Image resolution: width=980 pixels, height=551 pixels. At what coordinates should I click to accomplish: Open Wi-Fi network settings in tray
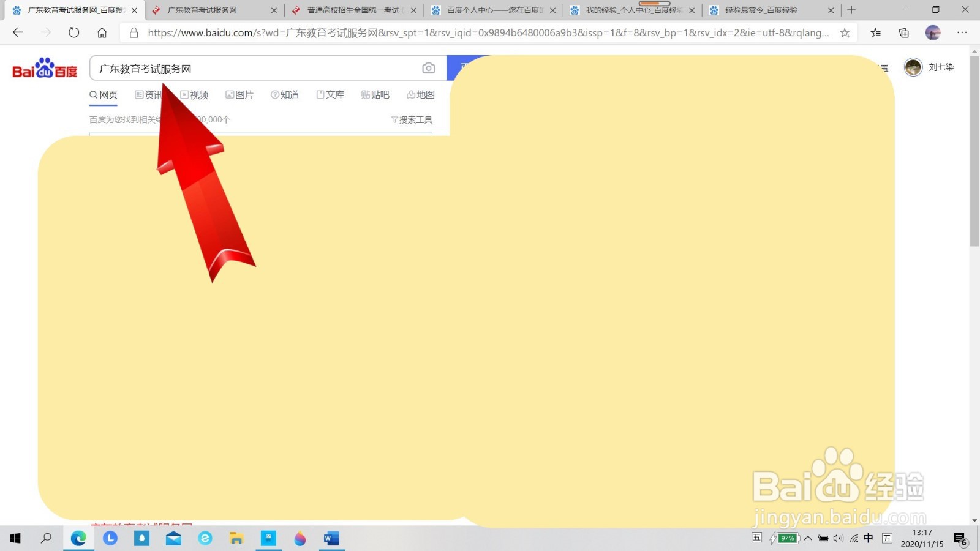[854, 538]
